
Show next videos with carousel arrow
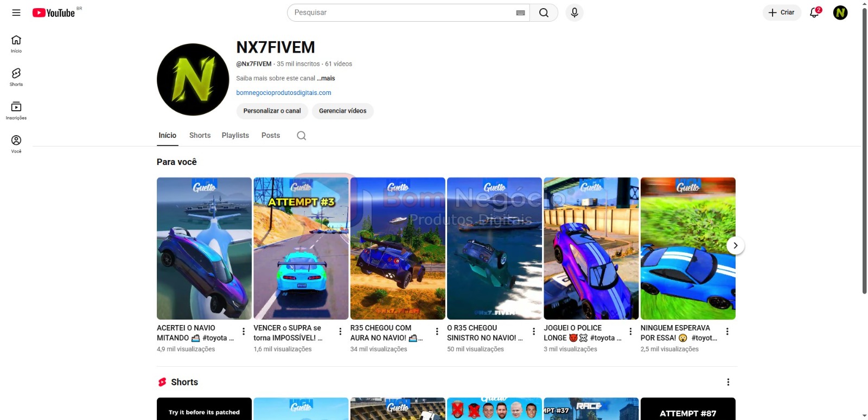pos(735,245)
